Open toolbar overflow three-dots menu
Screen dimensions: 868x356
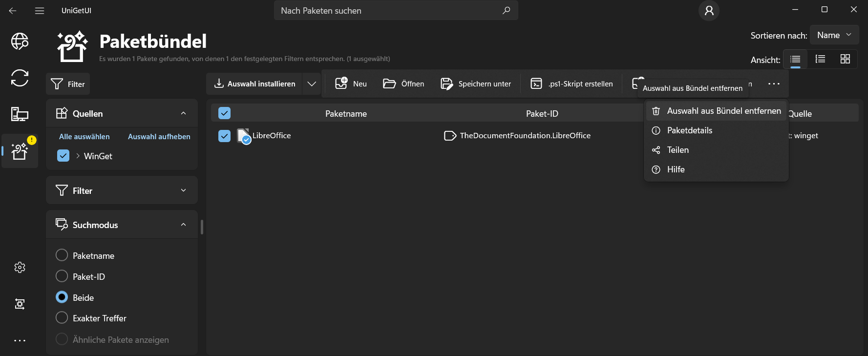[774, 84]
